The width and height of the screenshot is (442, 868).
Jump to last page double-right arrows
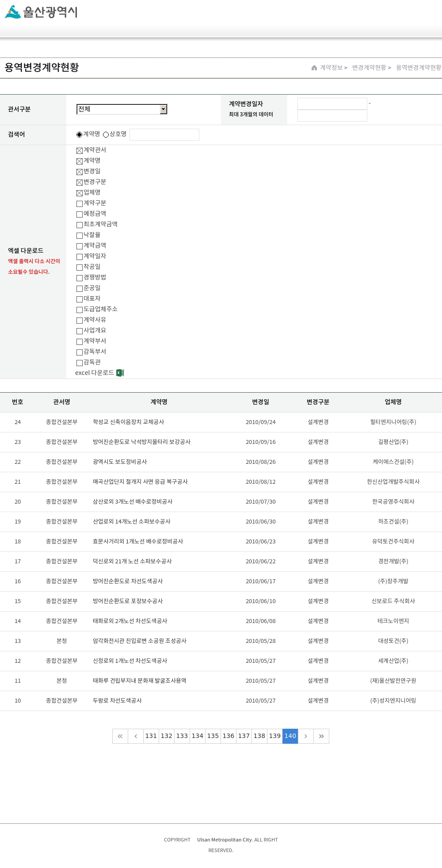(321, 736)
